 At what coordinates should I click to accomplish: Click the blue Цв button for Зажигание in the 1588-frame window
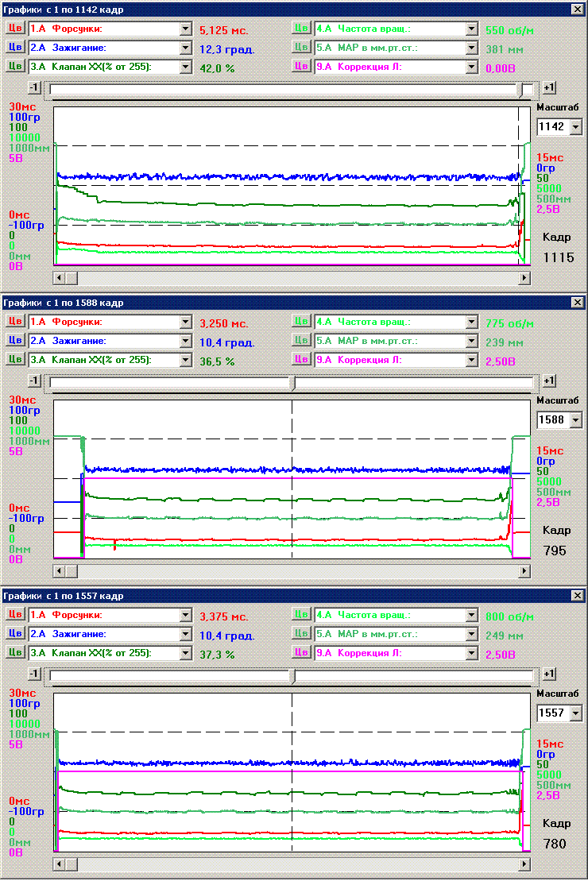[15, 341]
